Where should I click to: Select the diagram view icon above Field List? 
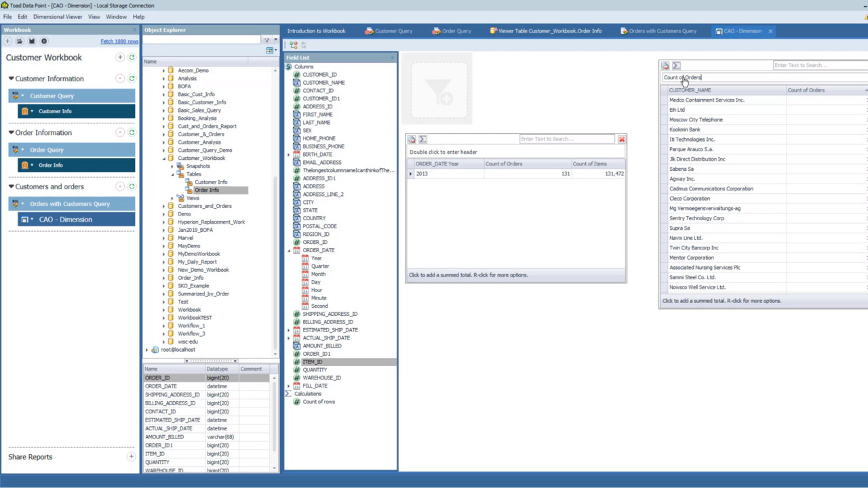click(x=294, y=43)
